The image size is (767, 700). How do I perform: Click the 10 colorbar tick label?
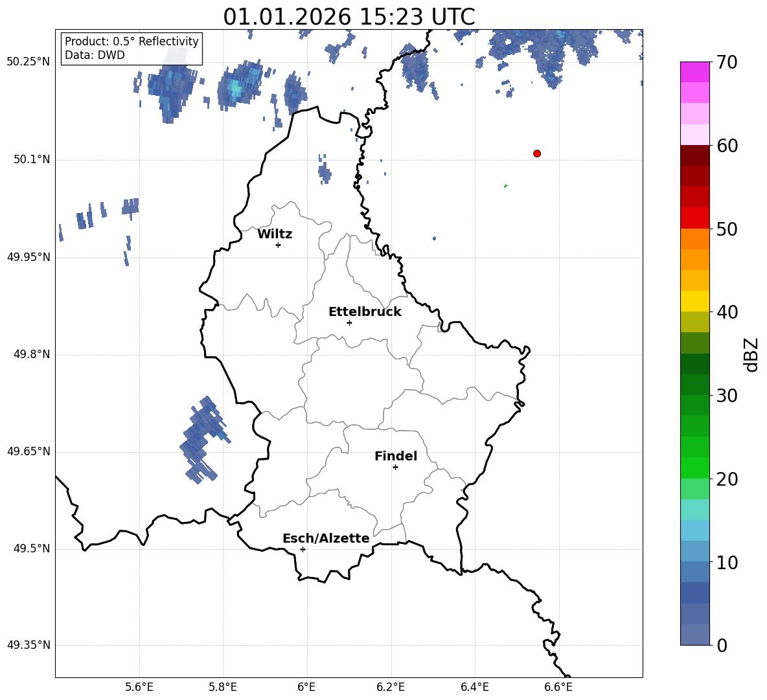[x=727, y=562]
